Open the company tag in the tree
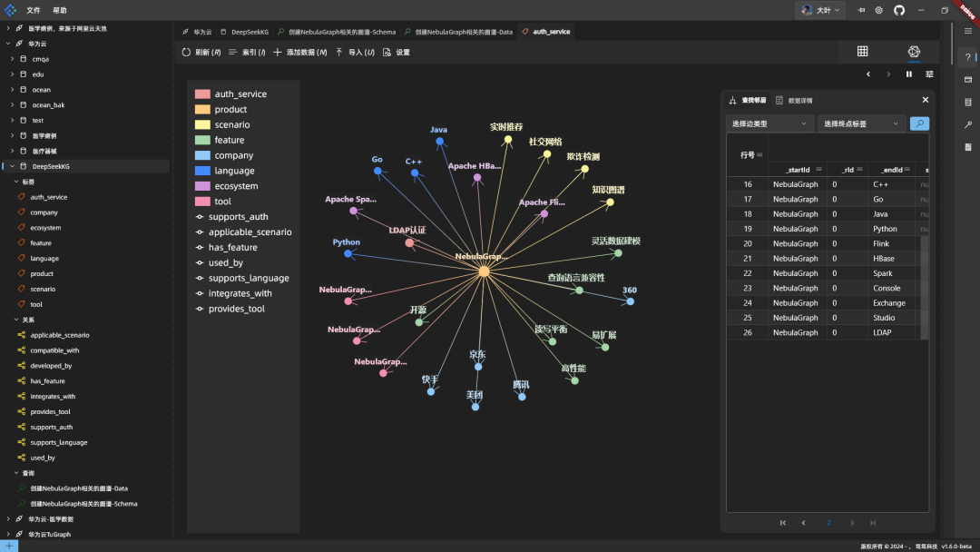The height and width of the screenshot is (552, 980). [x=44, y=212]
